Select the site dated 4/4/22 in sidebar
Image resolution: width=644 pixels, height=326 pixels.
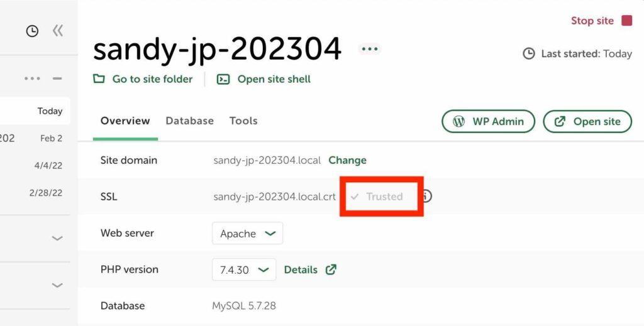(35, 165)
